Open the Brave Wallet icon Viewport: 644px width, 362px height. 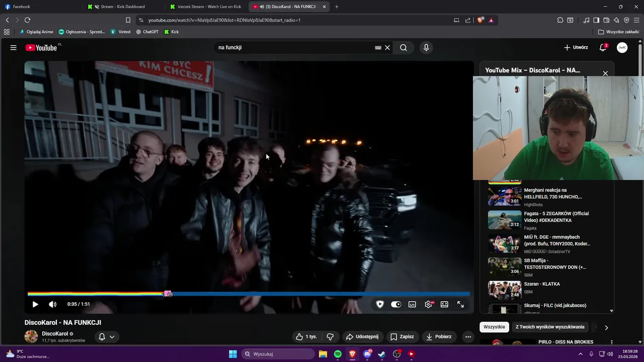pos(606,20)
